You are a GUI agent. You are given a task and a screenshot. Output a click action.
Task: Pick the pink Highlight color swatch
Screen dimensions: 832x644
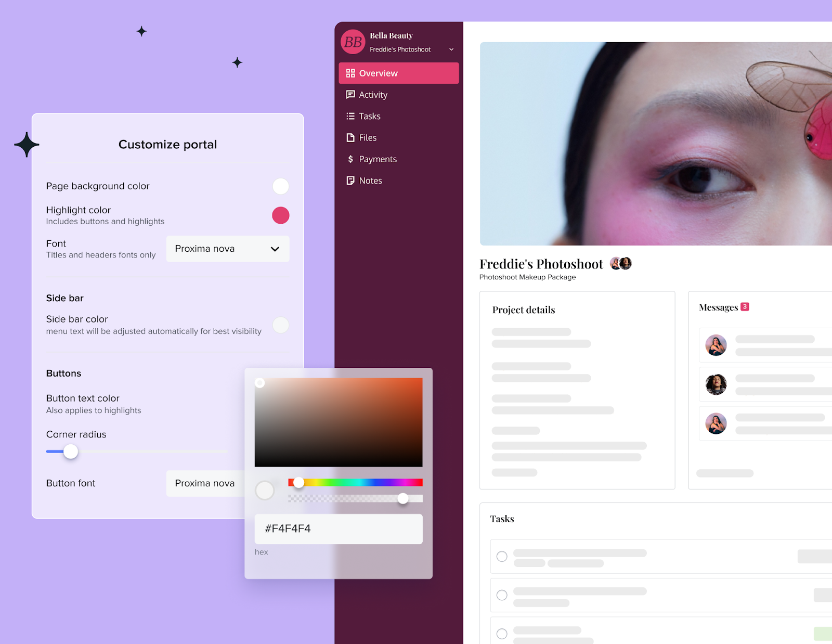pyautogui.click(x=281, y=215)
